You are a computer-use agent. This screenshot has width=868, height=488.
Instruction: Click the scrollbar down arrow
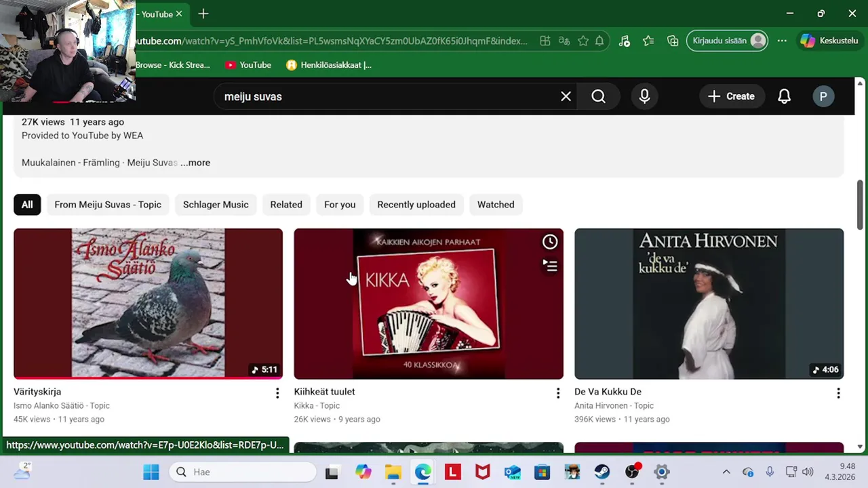click(860, 447)
